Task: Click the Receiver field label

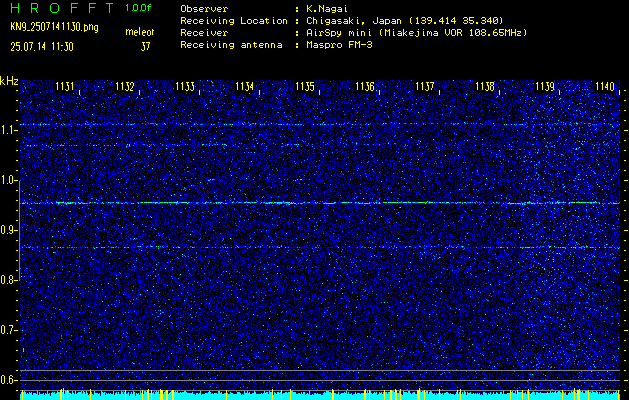Action: coord(204,32)
